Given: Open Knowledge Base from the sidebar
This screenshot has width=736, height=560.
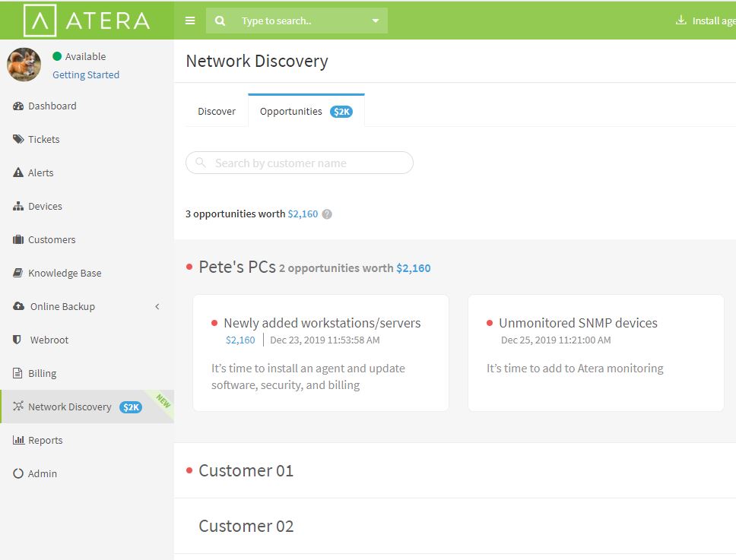Looking at the screenshot, I should click(57, 273).
